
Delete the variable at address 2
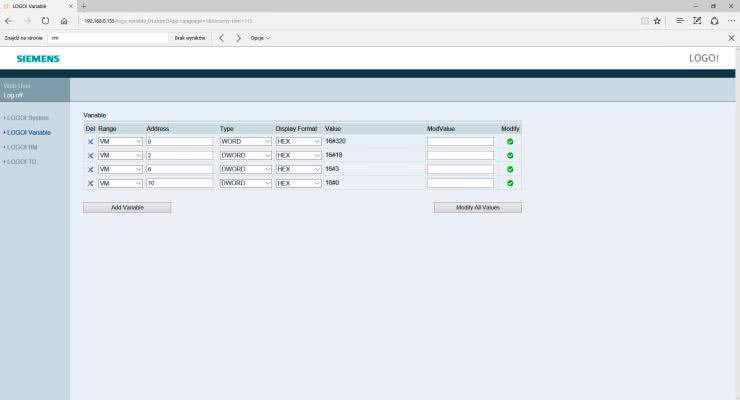(x=90, y=156)
